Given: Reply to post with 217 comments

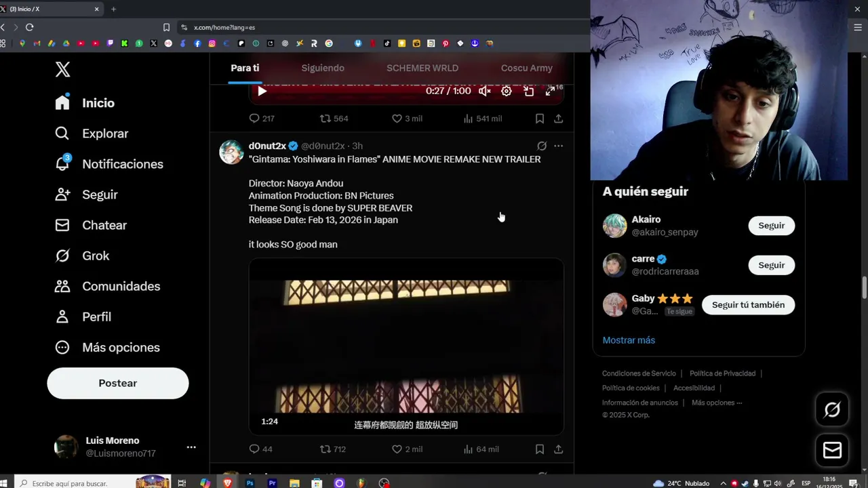Looking at the screenshot, I should [262, 119].
